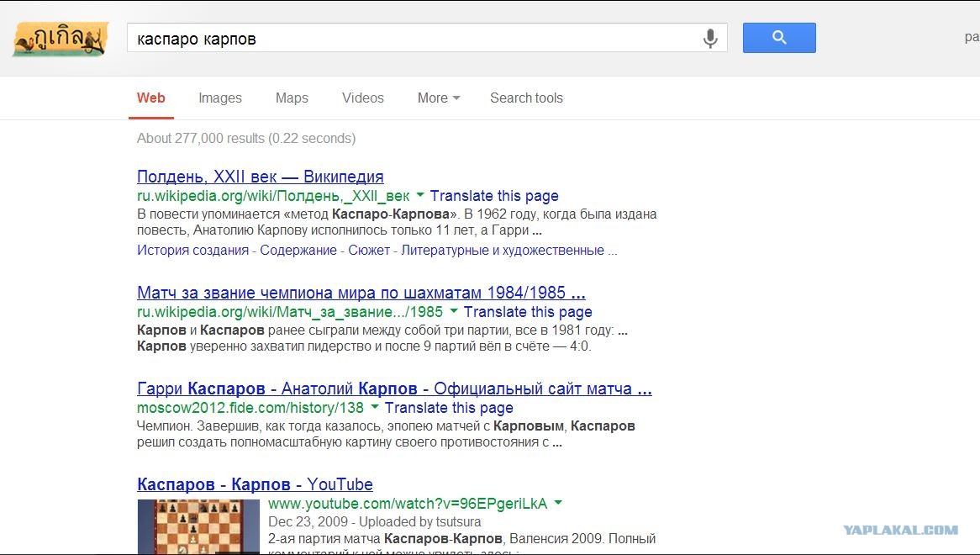Click the Google doodle logo
This screenshot has width=980, height=555.
pyautogui.click(x=60, y=40)
